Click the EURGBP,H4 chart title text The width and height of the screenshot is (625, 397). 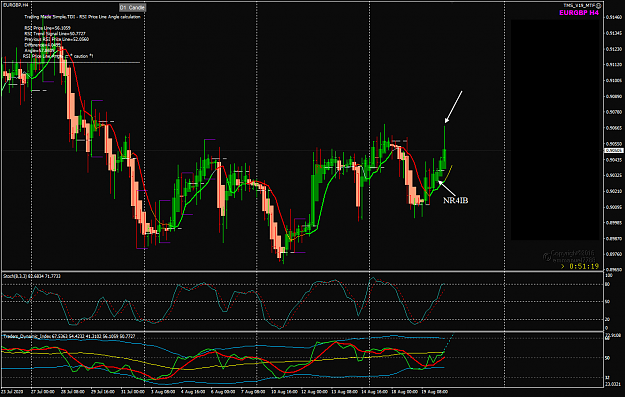click(x=15, y=5)
